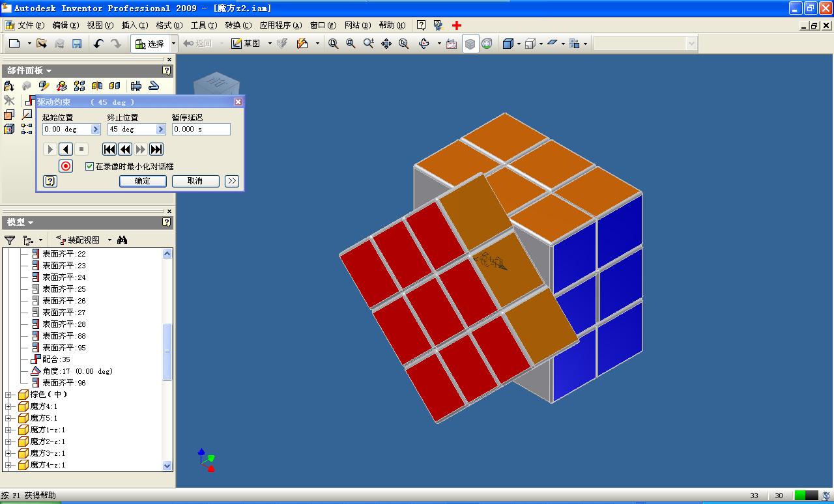Undo the last action
Viewport: 834px width, 504px height.
pos(98,44)
